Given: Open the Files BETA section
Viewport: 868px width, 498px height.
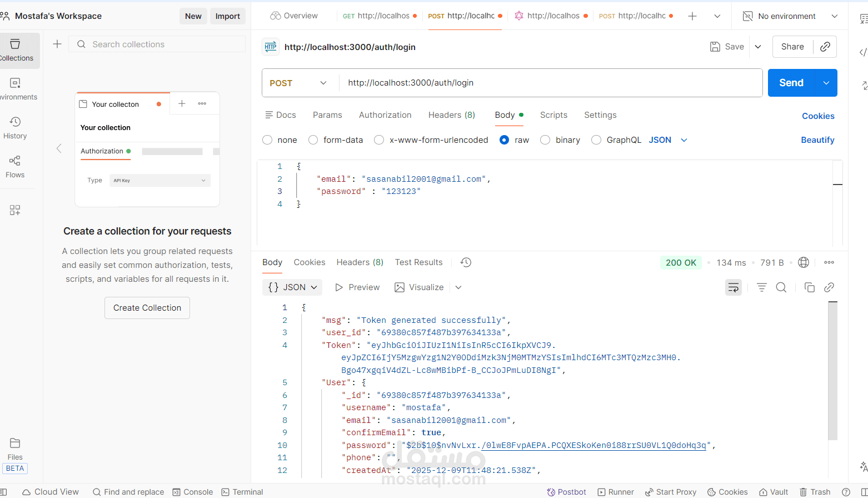Looking at the screenshot, I should (15, 455).
